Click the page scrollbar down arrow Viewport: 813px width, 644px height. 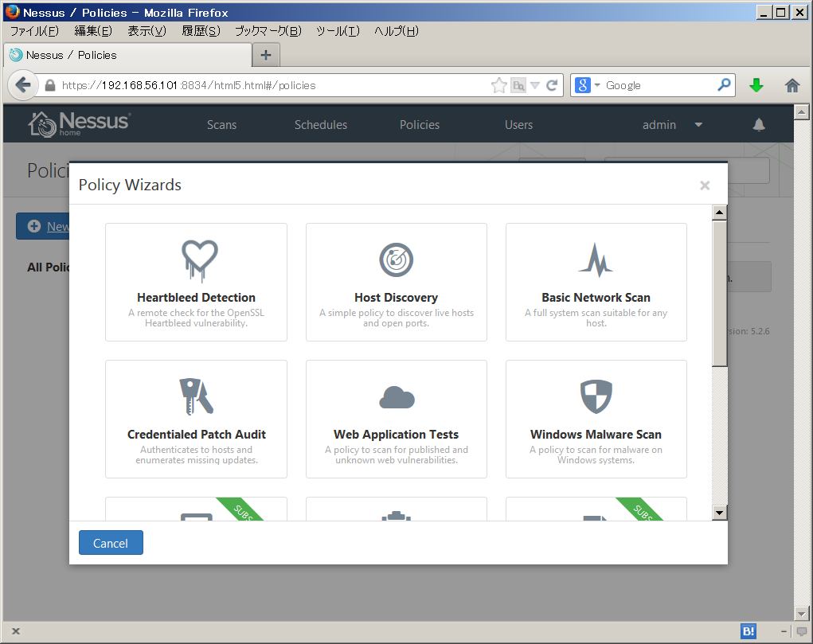click(x=802, y=614)
